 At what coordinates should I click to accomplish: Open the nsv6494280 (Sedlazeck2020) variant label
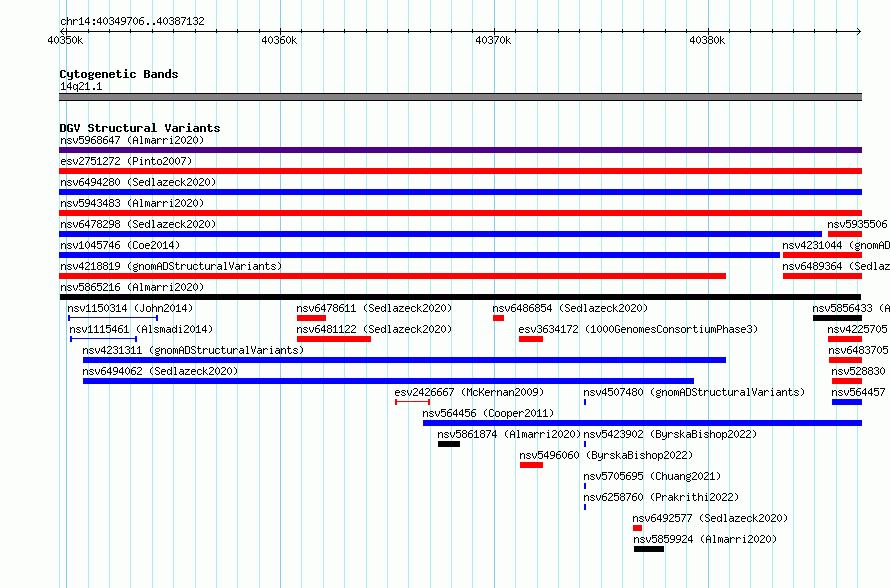[138, 182]
